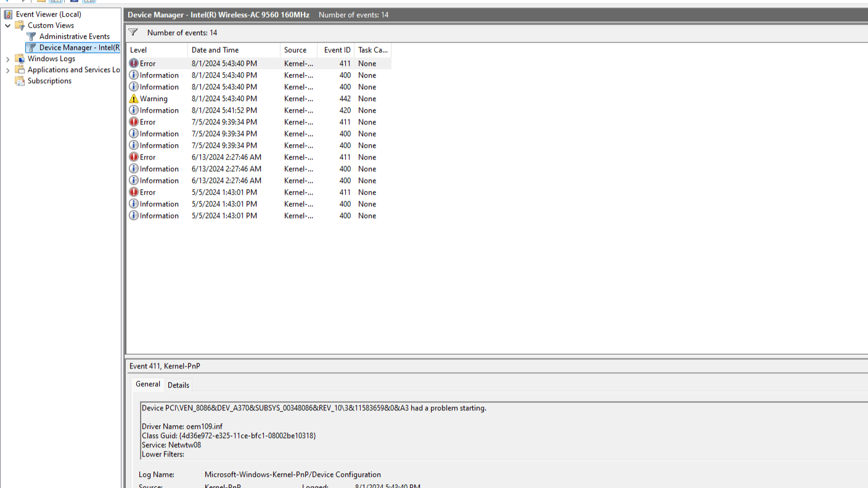Viewport: 868px width, 488px height.
Task: Click the Driver Name: oem109.inf line
Action: tap(182, 426)
